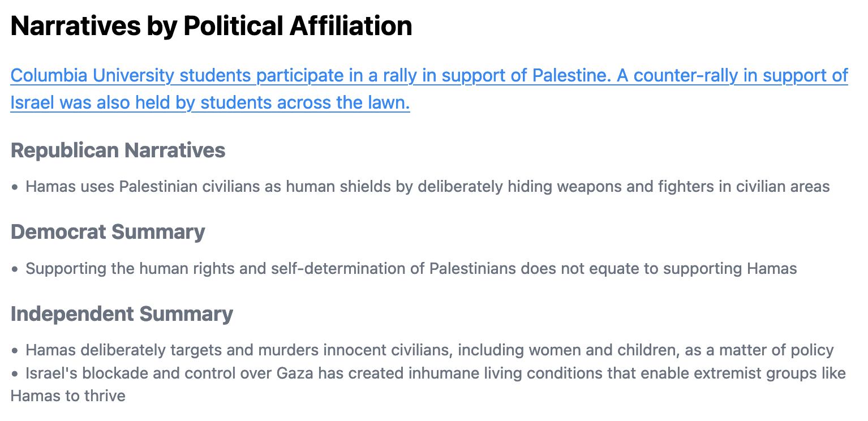
Task: Click bullet dot before 'Hamas uses Palestinian civilians'
Action: [15, 187]
